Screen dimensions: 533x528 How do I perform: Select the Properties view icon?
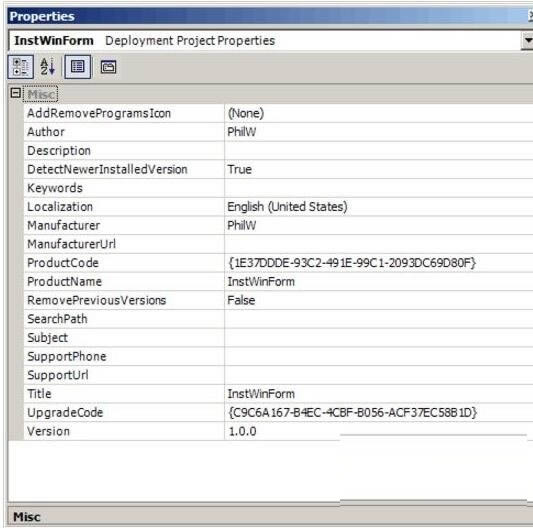(78, 67)
